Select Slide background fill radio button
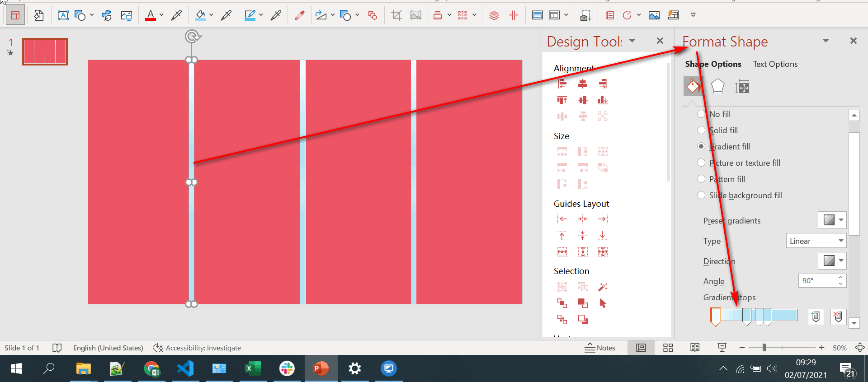The image size is (868, 382). point(701,195)
